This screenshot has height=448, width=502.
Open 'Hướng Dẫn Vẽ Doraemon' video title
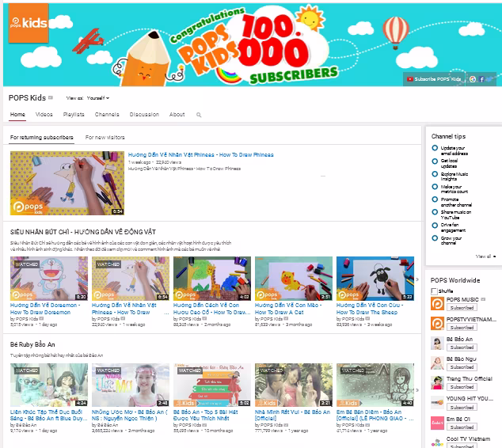(45, 309)
